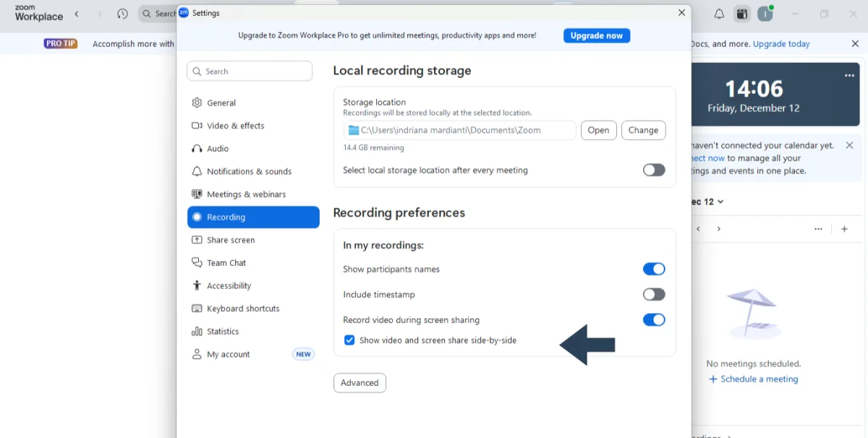Click the Upgrade now button
Image resolution: width=868 pixels, height=438 pixels.
(x=596, y=35)
